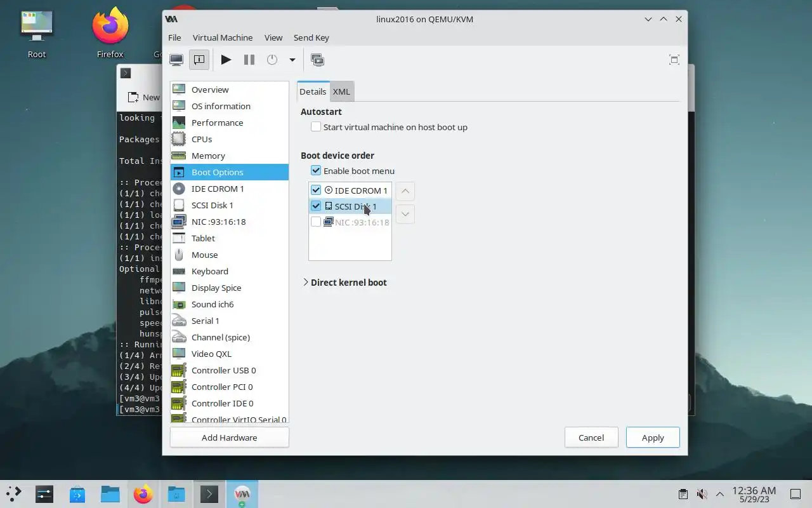Click muted volume tray icon
The height and width of the screenshot is (508, 812).
tap(702, 494)
